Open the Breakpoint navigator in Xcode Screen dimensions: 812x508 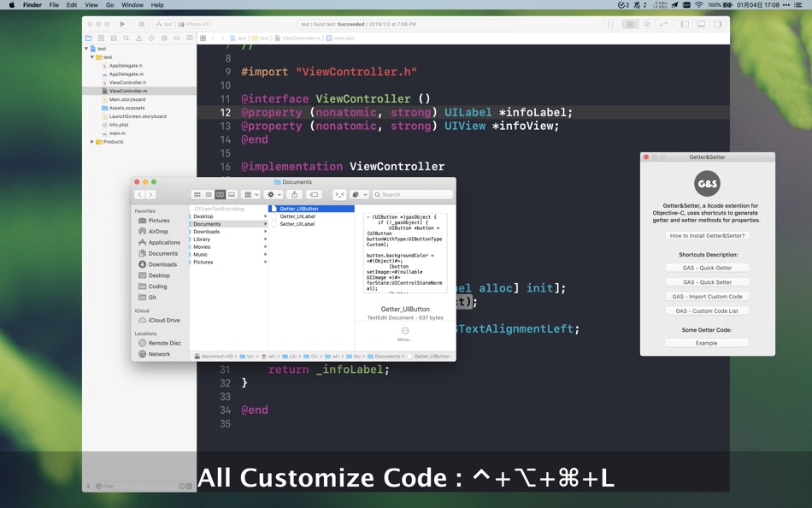(177, 38)
